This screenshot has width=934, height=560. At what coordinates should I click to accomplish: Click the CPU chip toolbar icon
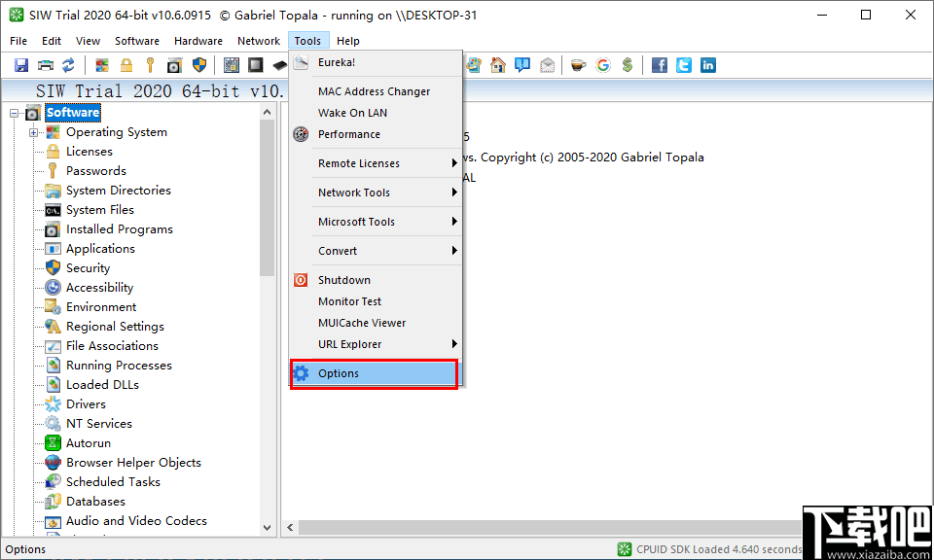coord(256,65)
